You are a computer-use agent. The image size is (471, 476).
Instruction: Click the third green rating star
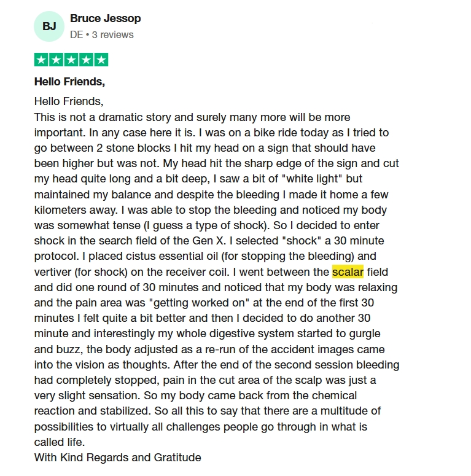(71, 60)
